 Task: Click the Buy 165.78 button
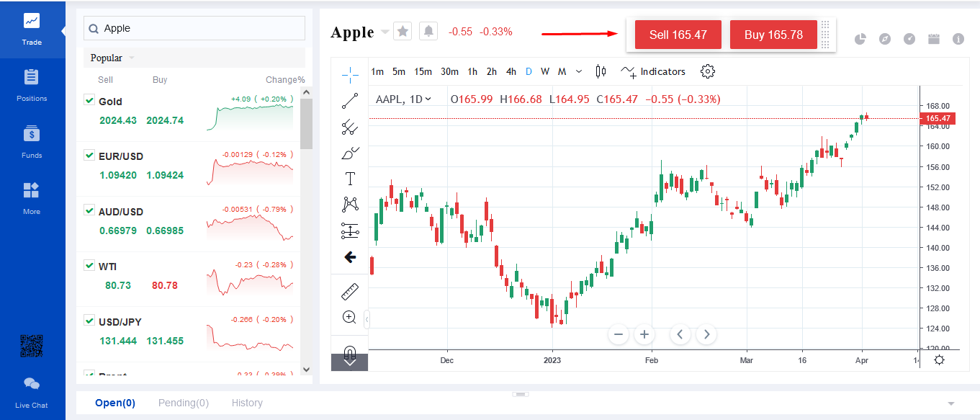773,35
